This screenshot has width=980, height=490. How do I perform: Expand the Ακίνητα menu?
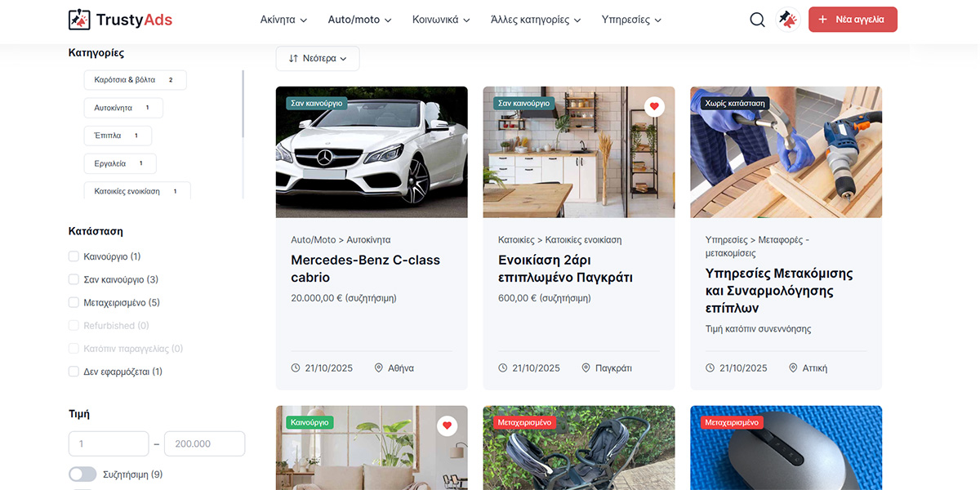click(x=283, y=20)
